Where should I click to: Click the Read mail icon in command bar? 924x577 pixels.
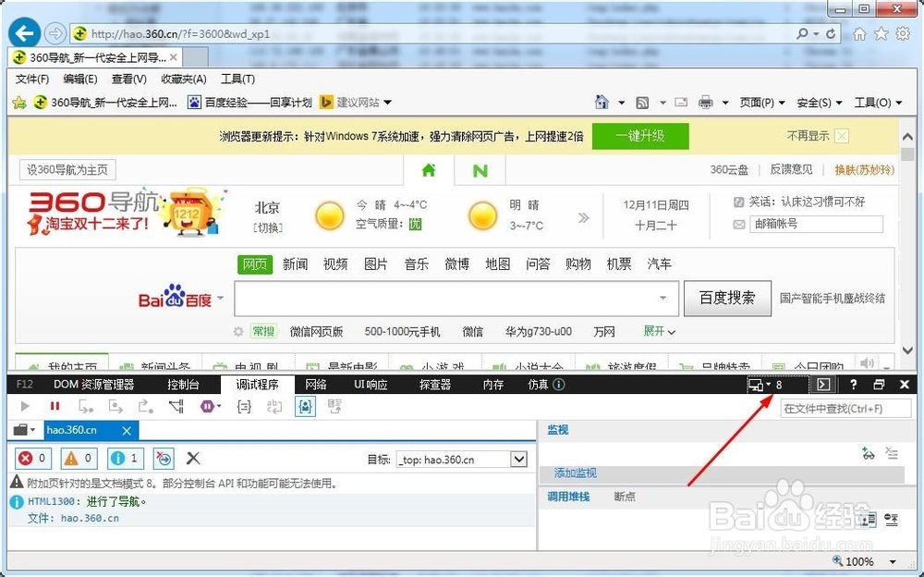(x=681, y=102)
